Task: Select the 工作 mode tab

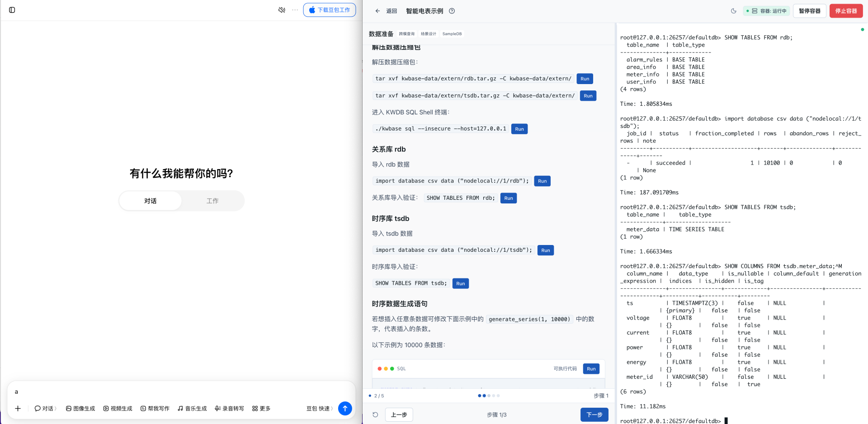Action: pyautogui.click(x=212, y=201)
